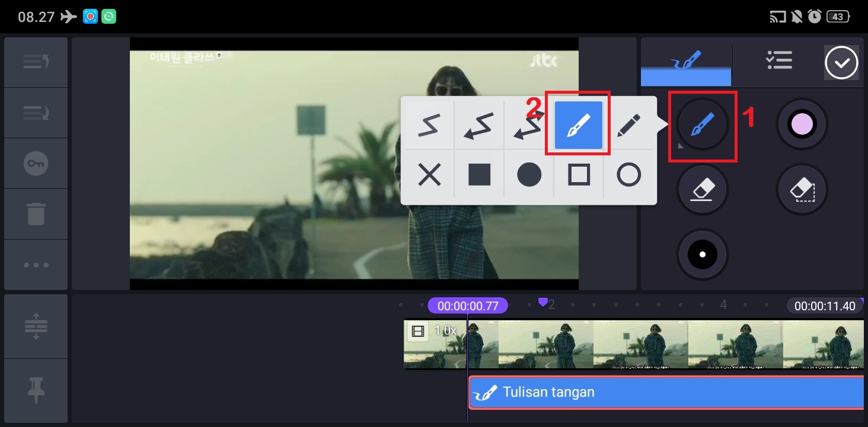Tap the battery indicator showing 43

[x=838, y=17]
